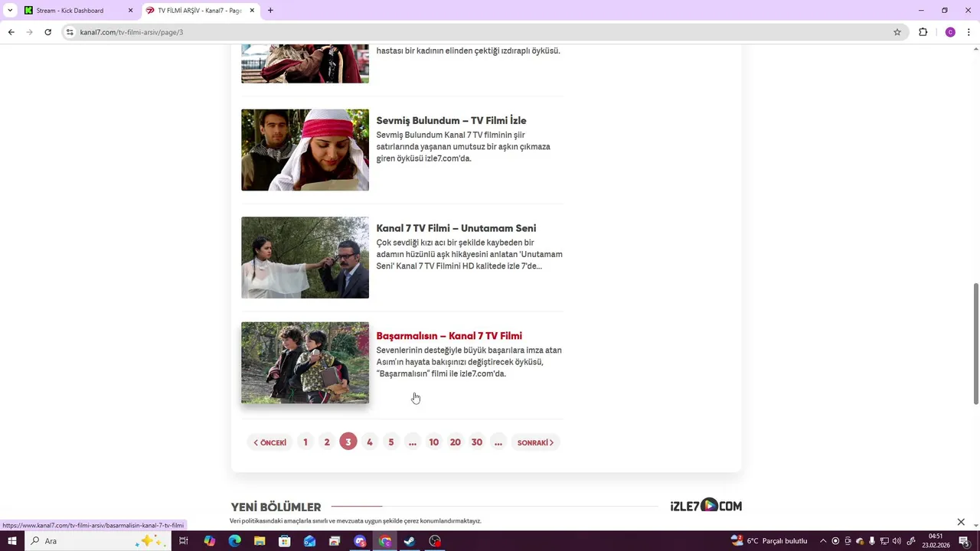The height and width of the screenshot is (551, 980).
Task: Click the Başarmalısın thumbnail image
Action: tap(305, 363)
